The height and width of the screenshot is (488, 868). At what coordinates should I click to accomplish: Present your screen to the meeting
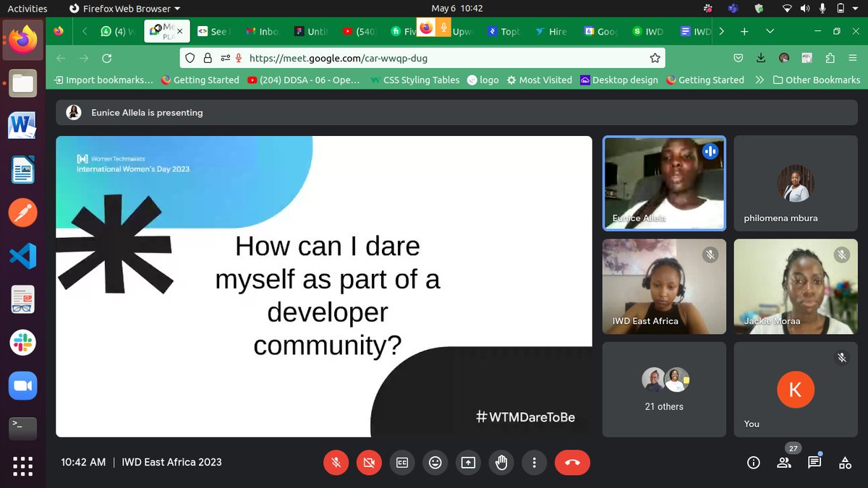[x=468, y=462]
